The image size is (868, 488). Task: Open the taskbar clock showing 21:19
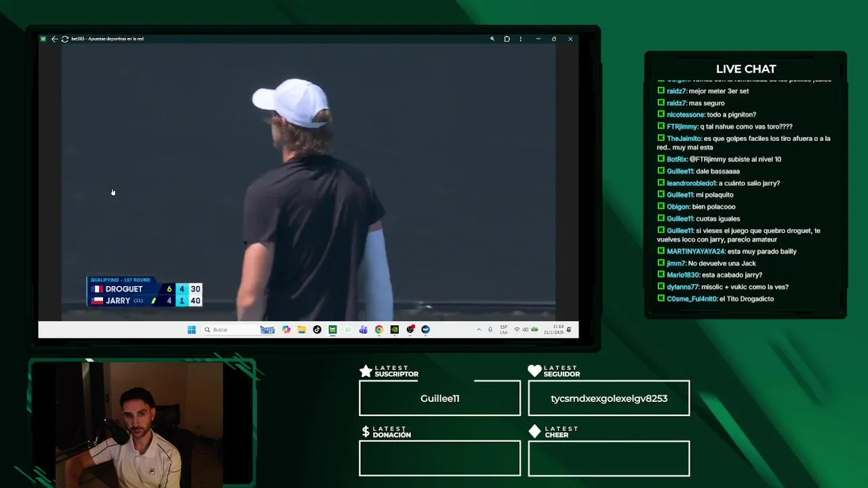(553, 329)
